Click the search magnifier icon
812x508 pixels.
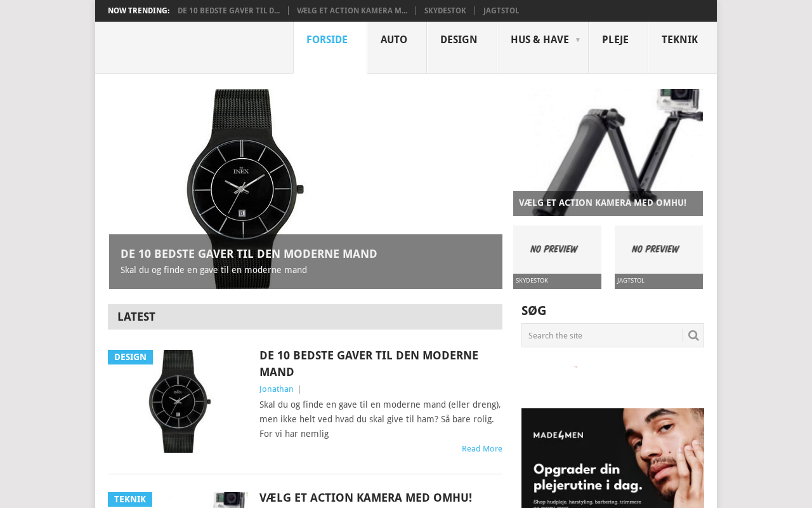(x=693, y=335)
